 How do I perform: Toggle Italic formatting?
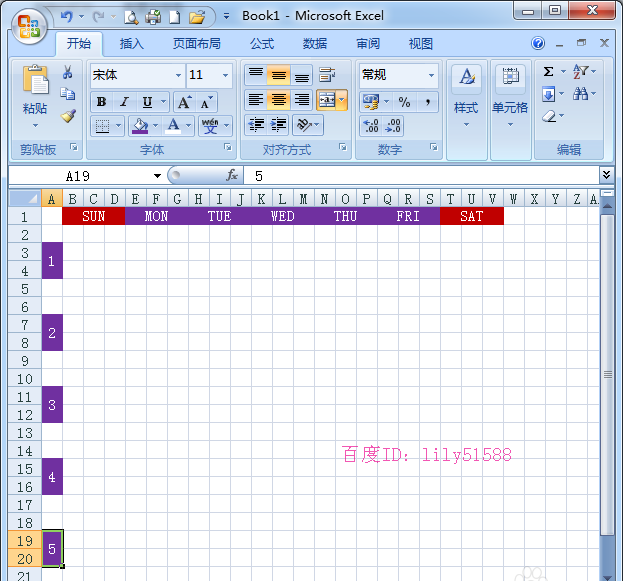[x=124, y=102]
